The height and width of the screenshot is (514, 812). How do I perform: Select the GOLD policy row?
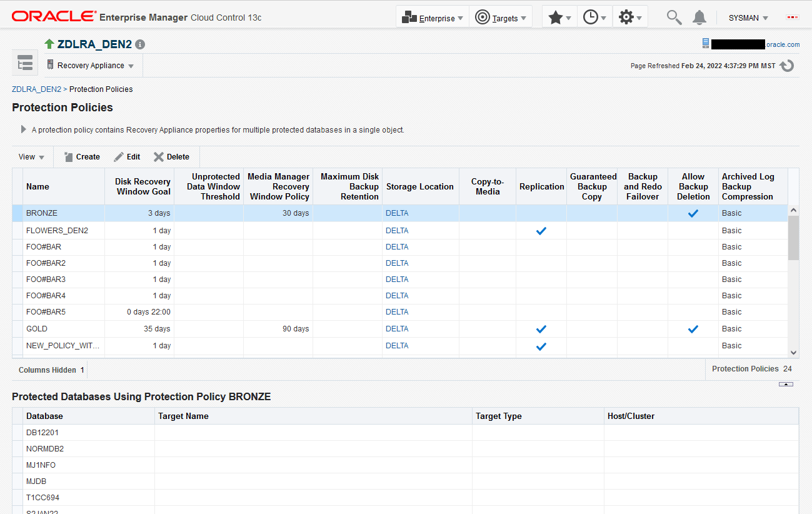[400, 329]
